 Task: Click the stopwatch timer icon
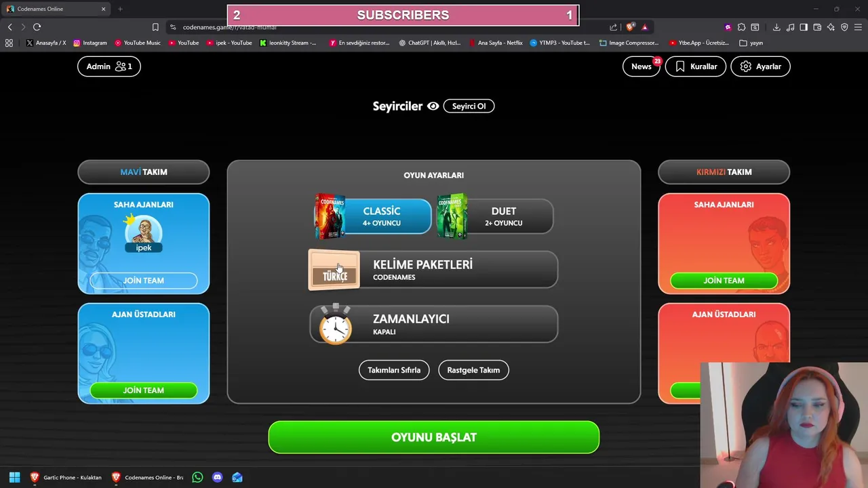tap(336, 325)
